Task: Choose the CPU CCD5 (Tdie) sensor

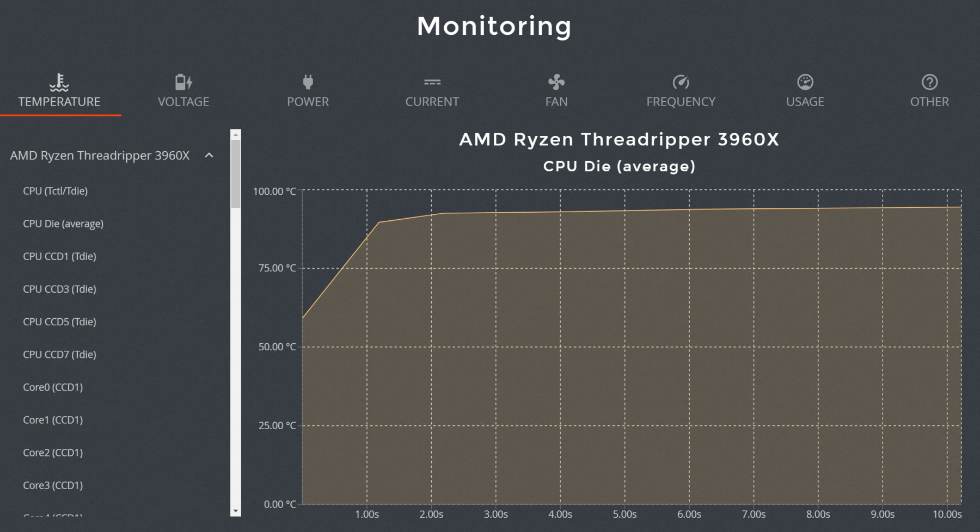Action: pos(59,321)
